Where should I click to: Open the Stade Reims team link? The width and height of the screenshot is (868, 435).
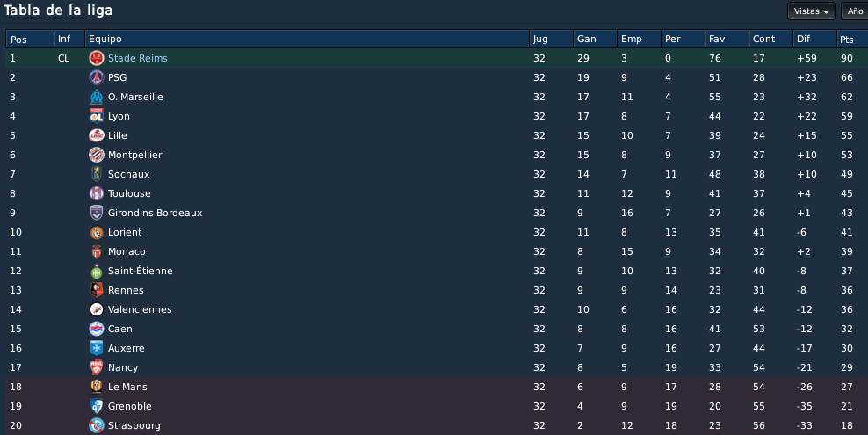point(137,58)
